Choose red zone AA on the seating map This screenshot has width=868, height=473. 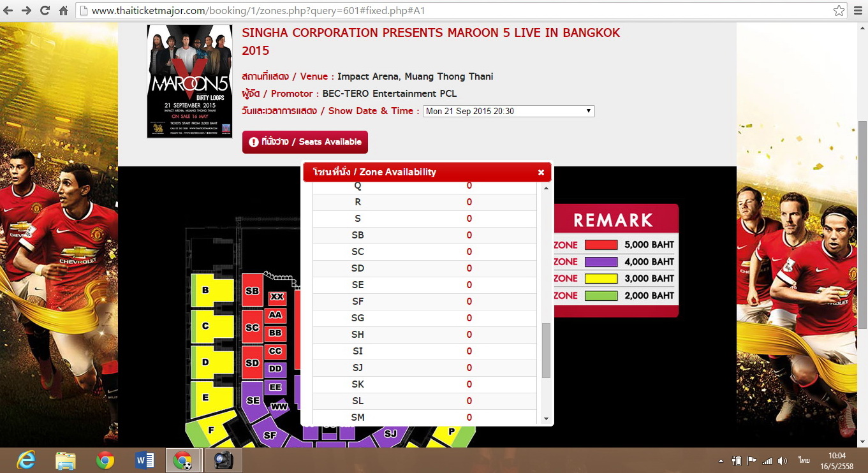pos(276,315)
